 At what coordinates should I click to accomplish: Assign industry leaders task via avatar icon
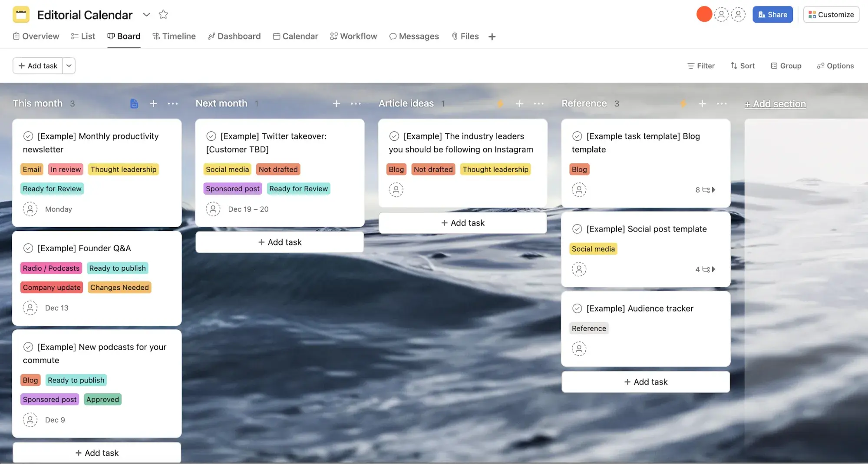click(x=396, y=189)
